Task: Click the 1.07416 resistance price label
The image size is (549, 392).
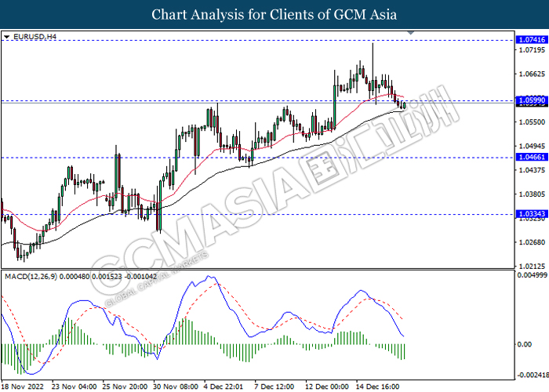Action: [532, 39]
